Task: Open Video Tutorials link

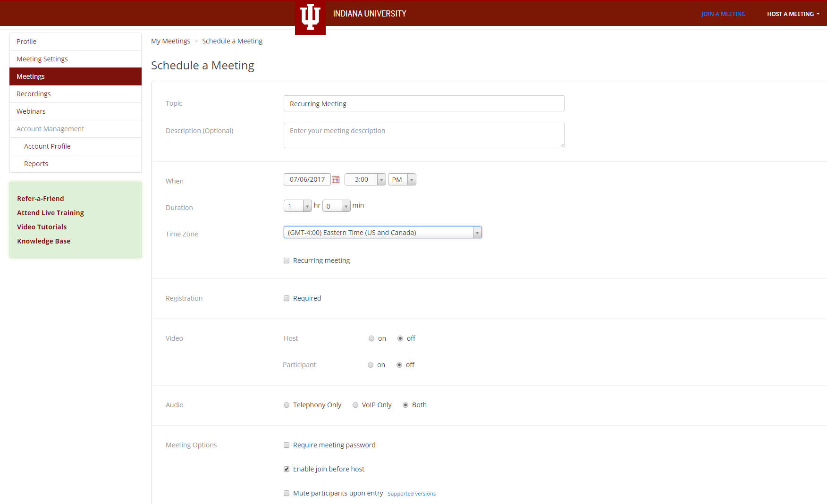Action: point(42,227)
